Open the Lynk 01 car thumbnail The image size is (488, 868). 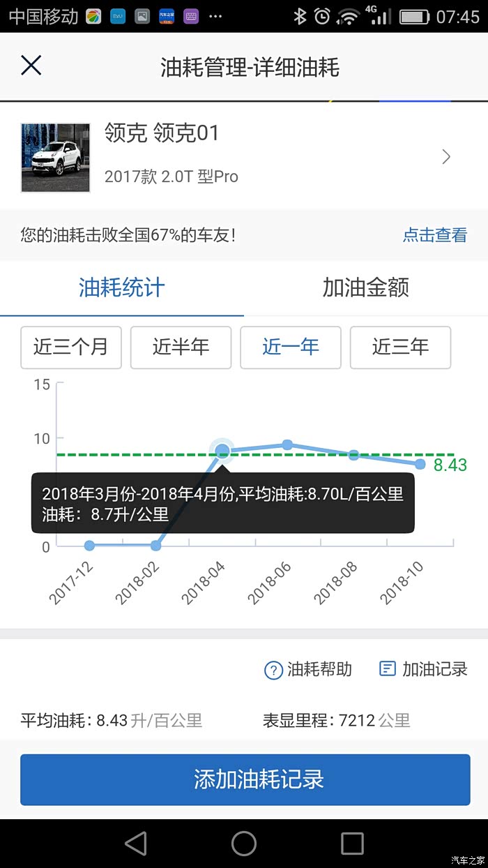[56, 158]
